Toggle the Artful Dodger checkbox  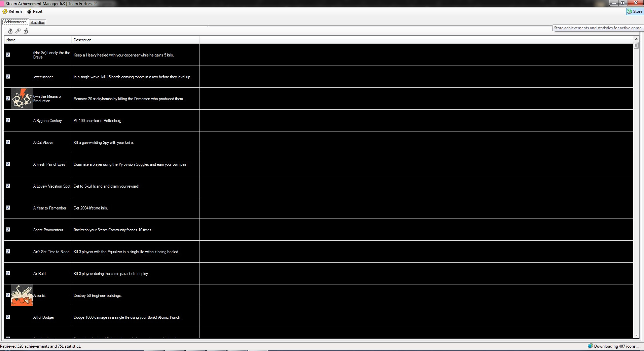(x=8, y=317)
